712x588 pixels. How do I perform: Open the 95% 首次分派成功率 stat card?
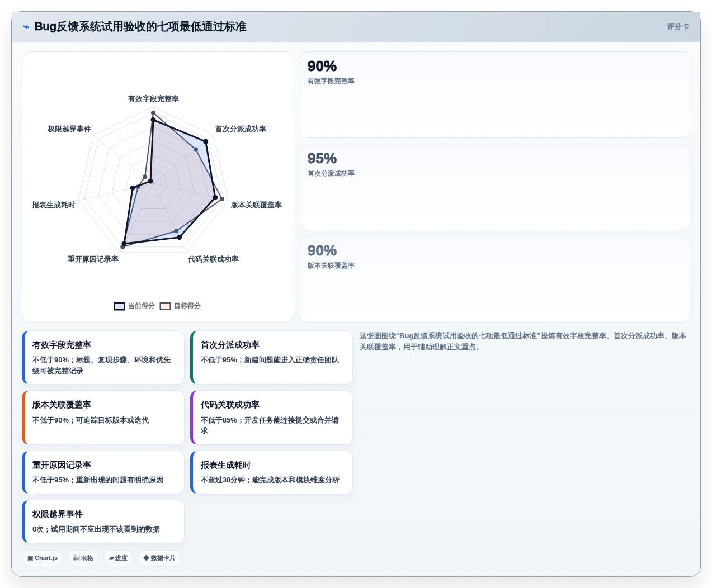495,187
